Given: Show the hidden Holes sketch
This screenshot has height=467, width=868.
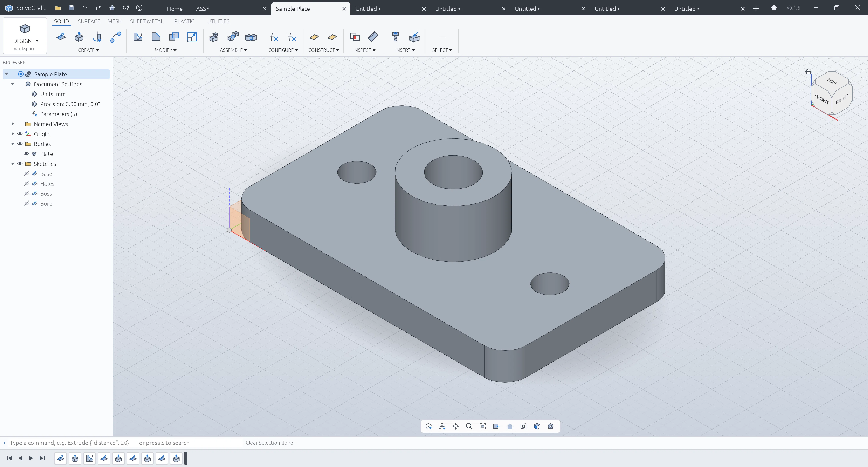Looking at the screenshot, I should point(26,183).
